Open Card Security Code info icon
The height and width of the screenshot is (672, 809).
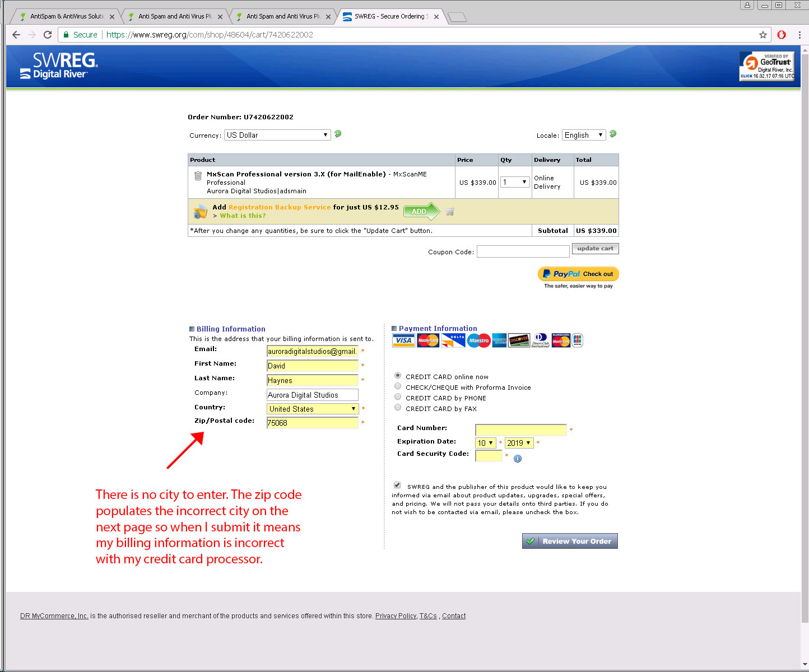coord(518,459)
